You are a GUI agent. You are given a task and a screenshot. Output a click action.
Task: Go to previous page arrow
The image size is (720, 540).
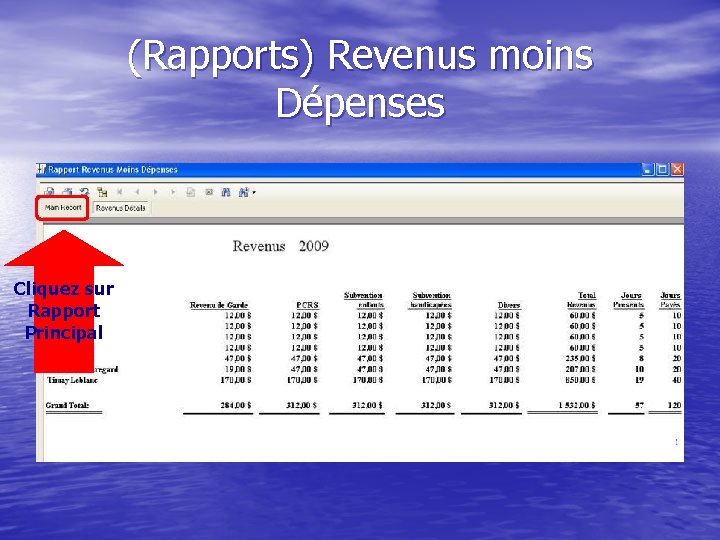(137, 192)
